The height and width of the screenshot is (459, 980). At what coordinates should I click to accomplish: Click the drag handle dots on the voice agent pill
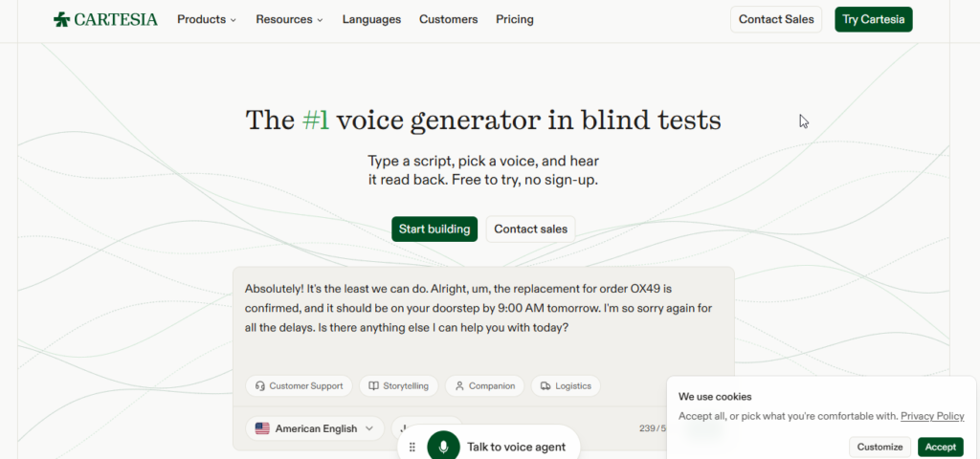(412, 447)
